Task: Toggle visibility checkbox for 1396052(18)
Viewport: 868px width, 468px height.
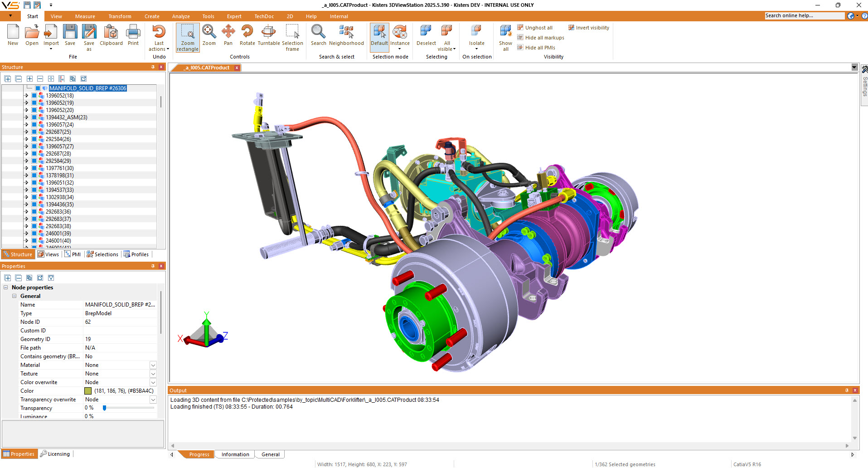Action: click(34, 96)
